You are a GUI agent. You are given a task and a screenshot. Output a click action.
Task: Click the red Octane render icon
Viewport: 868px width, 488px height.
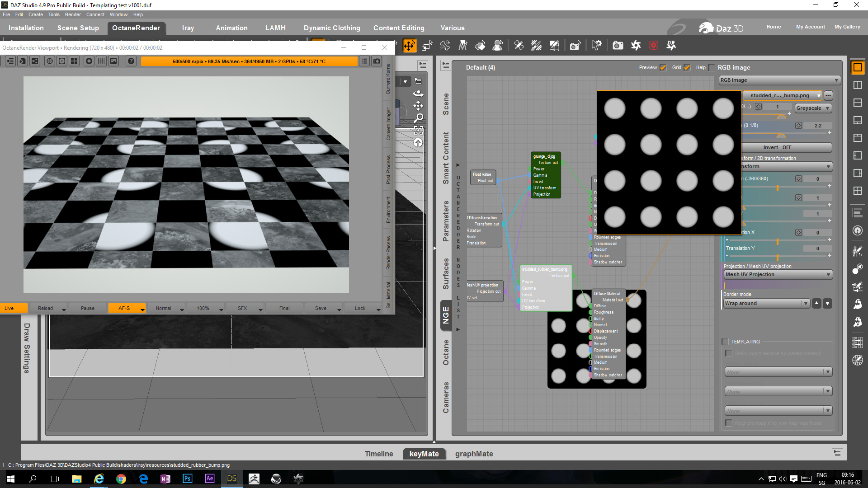tap(653, 45)
